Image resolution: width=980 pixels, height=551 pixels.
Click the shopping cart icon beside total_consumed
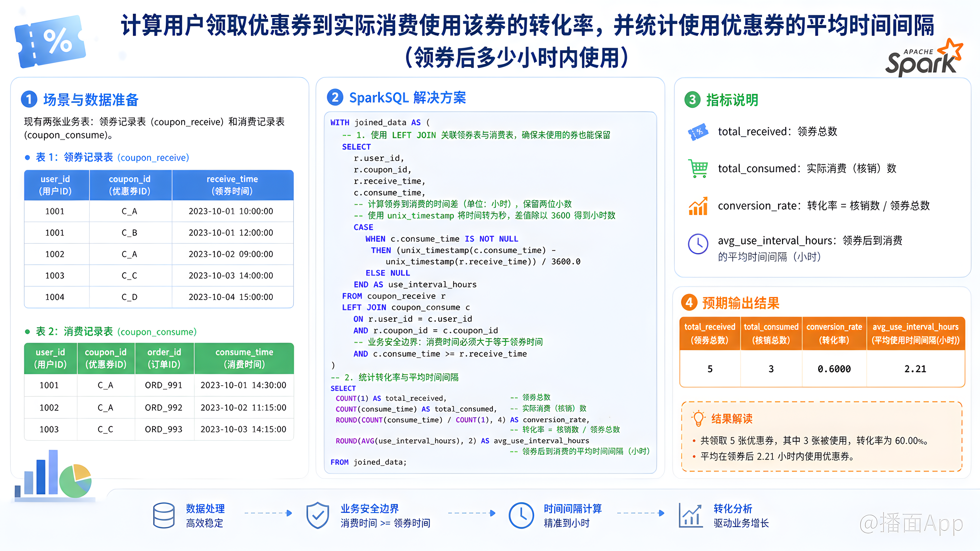pyautogui.click(x=698, y=168)
